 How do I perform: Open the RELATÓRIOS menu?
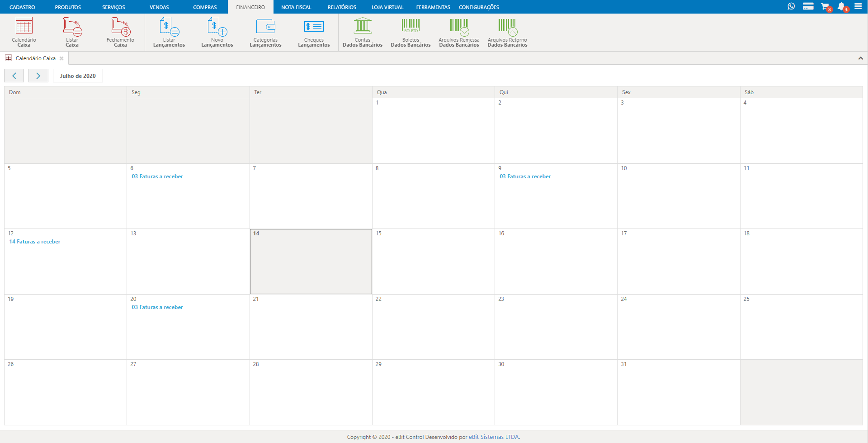point(342,7)
